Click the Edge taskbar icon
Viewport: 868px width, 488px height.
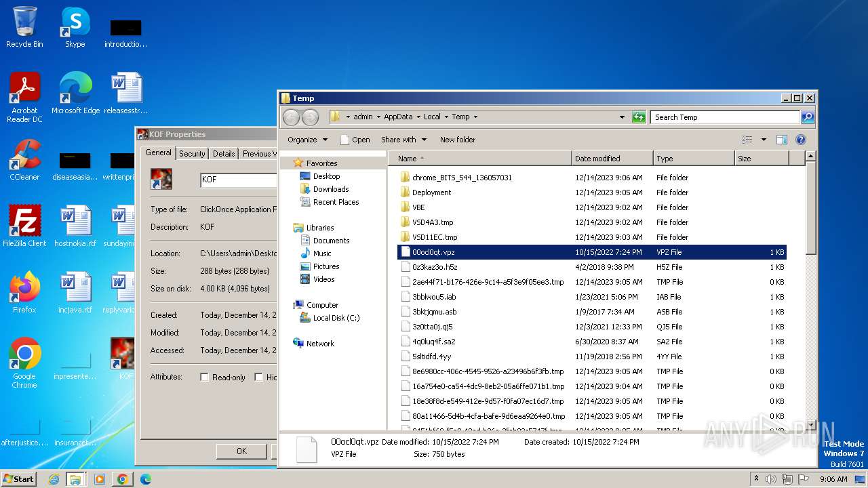pyautogui.click(x=145, y=479)
